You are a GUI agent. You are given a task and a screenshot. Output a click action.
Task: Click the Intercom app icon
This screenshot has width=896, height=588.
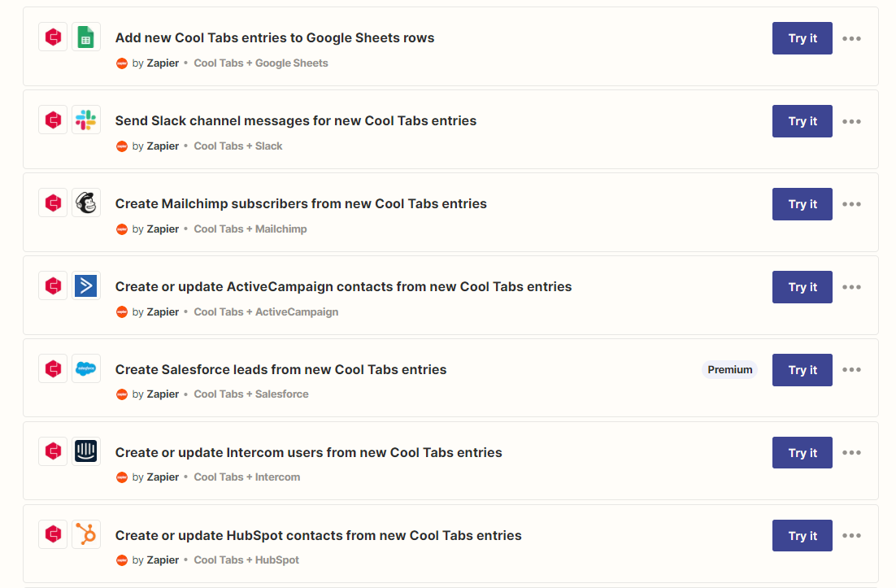tap(85, 451)
